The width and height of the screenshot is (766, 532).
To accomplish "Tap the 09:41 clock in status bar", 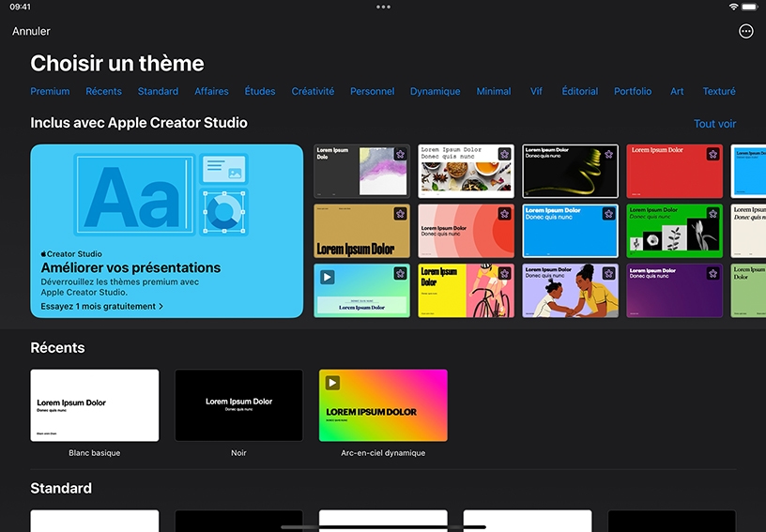I will coord(20,7).
